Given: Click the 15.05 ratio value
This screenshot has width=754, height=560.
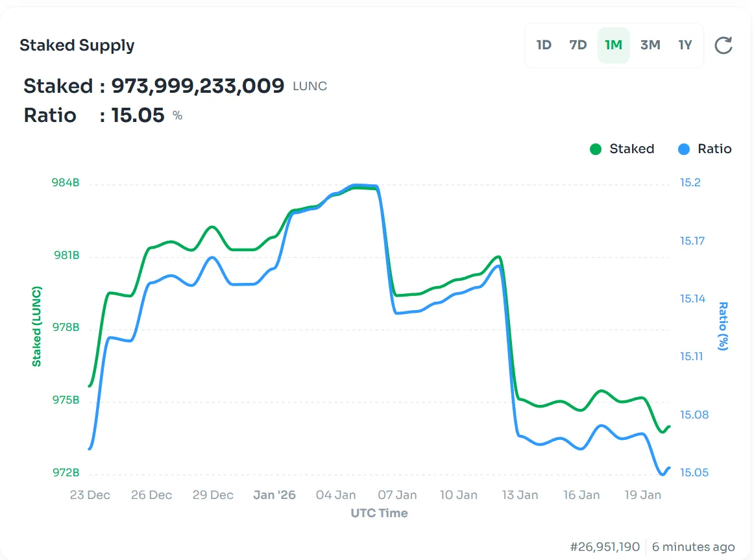Looking at the screenshot, I should pyautogui.click(x=138, y=116).
